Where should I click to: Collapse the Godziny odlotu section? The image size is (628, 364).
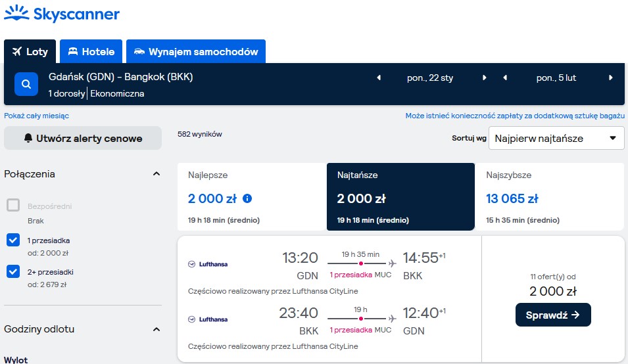157,329
